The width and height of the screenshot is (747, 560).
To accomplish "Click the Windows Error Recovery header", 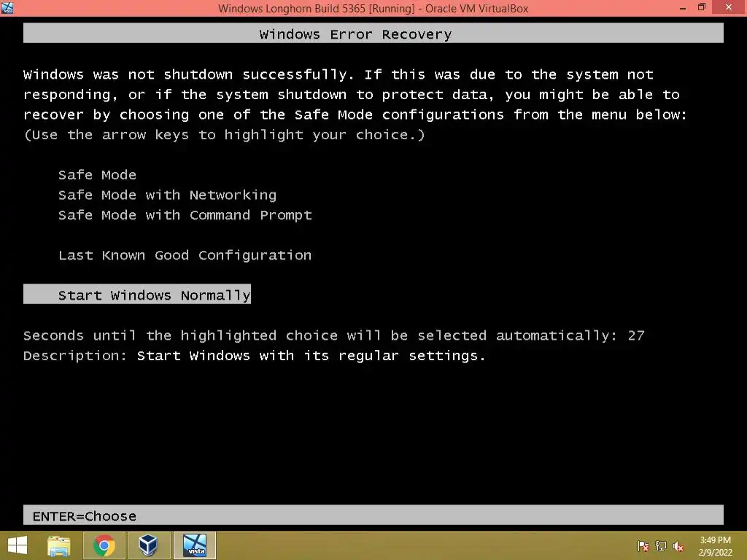I will 373,34.
